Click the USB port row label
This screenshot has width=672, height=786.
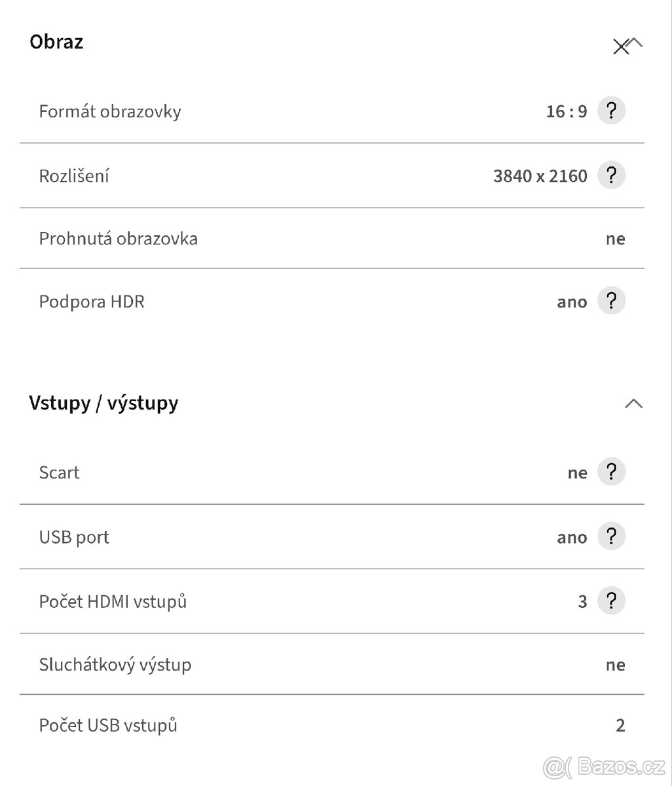pyautogui.click(x=74, y=537)
